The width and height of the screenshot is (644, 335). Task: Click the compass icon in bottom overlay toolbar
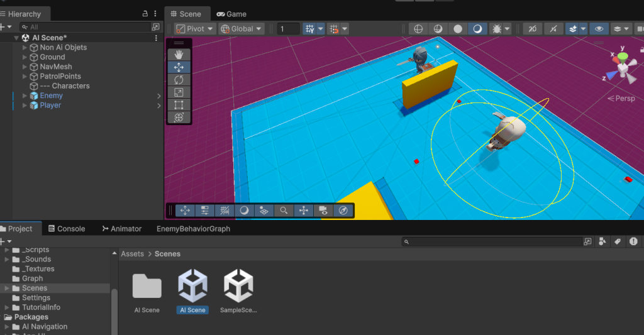tap(343, 211)
